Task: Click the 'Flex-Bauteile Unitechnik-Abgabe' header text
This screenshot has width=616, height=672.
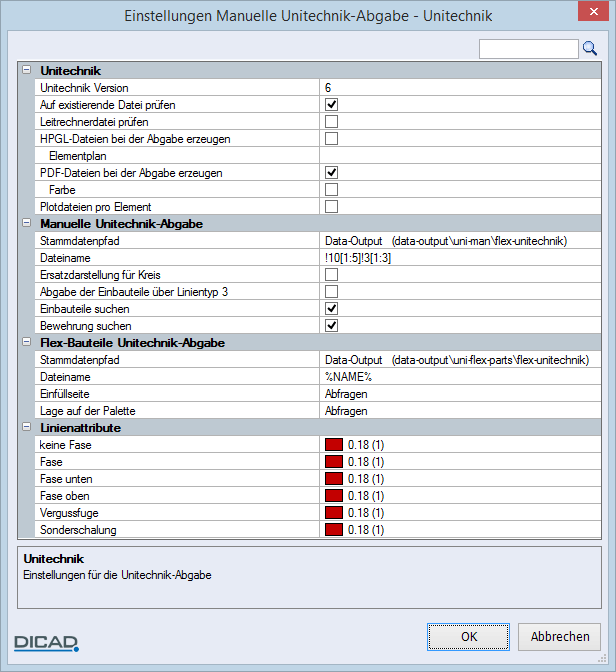Action: click(132, 343)
